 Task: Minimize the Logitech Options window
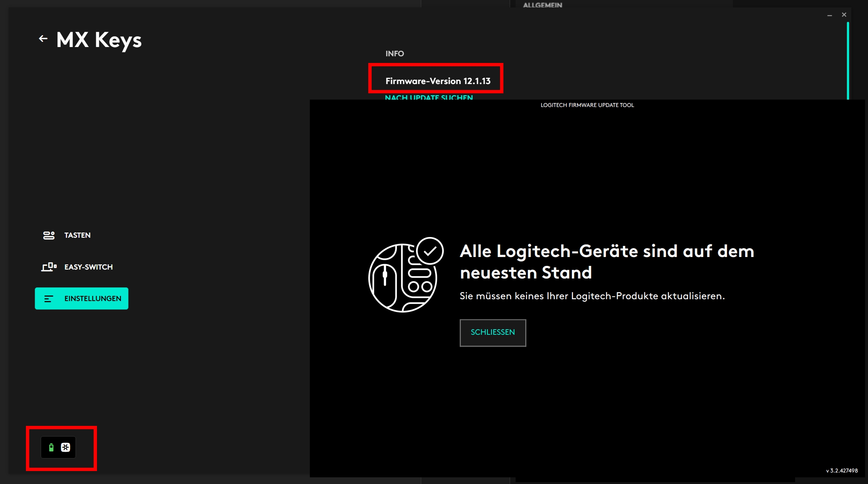tap(830, 15)
